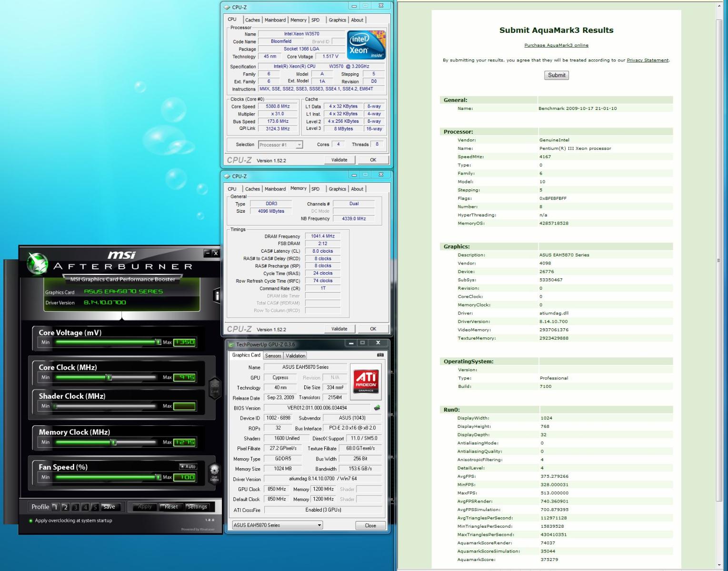Toggle the Link clocks icon in Afterburner
728x571 pixels.
click(x=215, y=388)
